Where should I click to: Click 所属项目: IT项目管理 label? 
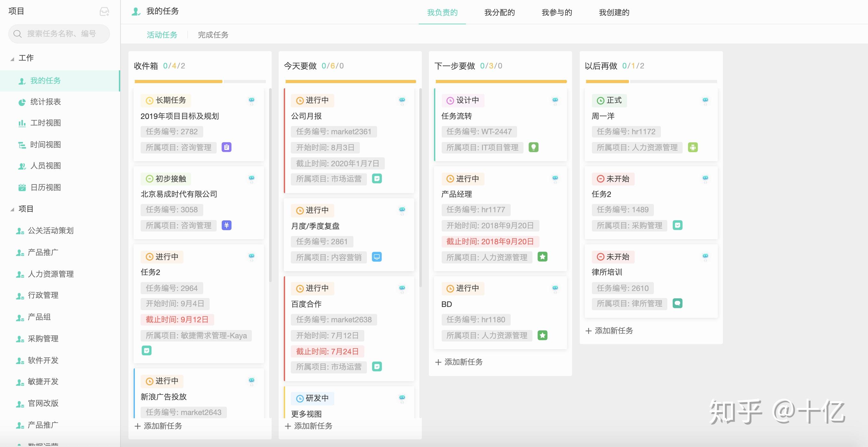[x=483, y=148]
